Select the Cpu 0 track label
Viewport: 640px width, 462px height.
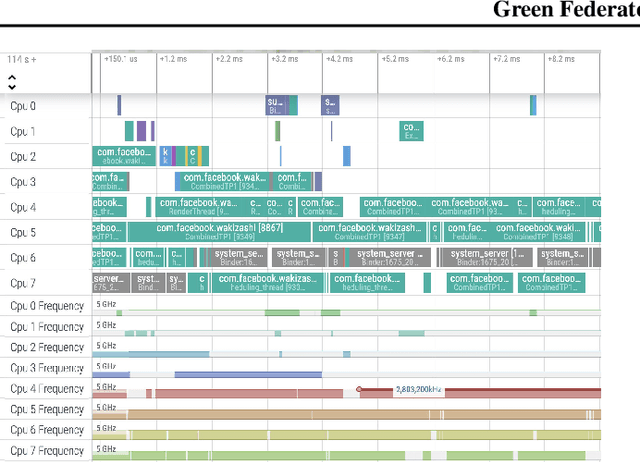tap(22, 106)
